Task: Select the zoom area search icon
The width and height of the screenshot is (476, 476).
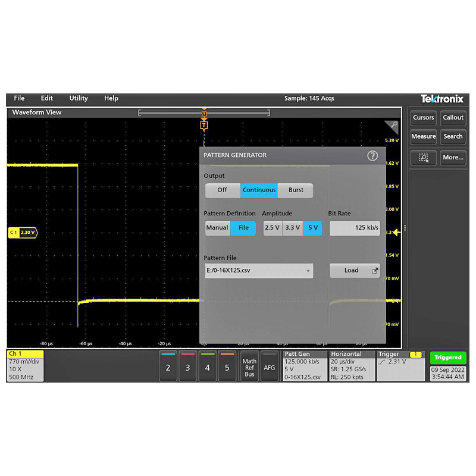Action: 423,158
